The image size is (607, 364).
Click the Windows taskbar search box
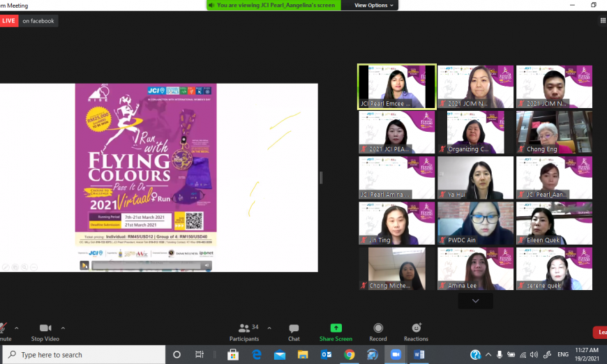(x=84, y=354)
